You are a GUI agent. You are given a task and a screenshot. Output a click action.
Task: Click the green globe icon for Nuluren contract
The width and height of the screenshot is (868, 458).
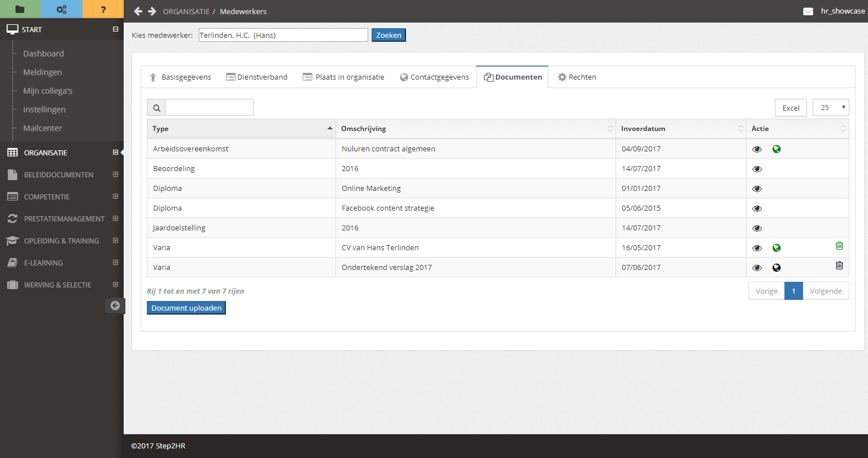(x=777, y=149)
